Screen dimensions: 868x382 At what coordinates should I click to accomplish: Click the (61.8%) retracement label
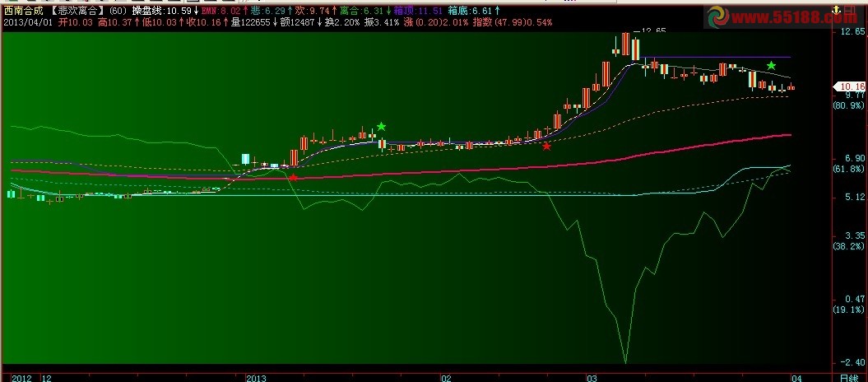coord(848,168)
